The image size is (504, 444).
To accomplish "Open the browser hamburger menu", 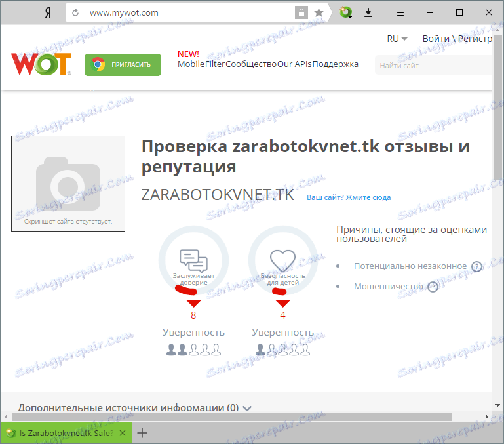I will 400,13.
